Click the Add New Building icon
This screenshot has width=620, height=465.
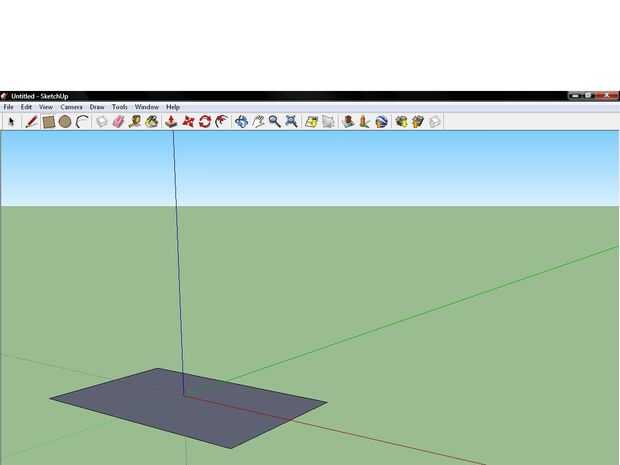click(x=348, y=121)
